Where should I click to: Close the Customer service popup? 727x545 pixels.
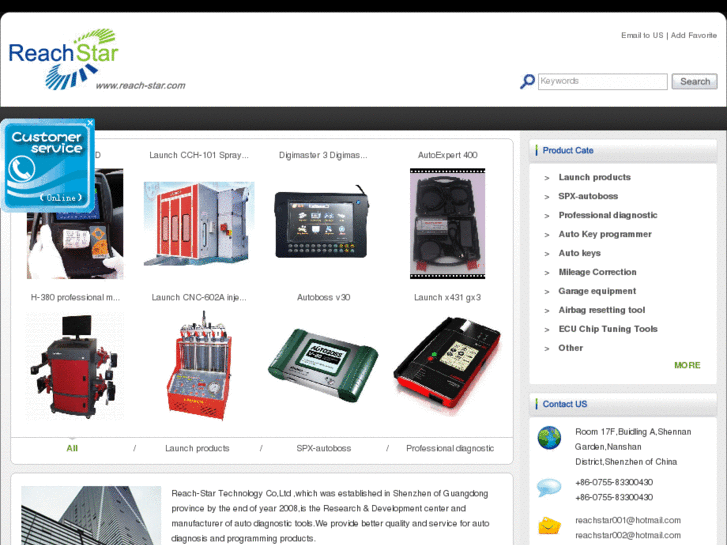[x=90, y=123]
